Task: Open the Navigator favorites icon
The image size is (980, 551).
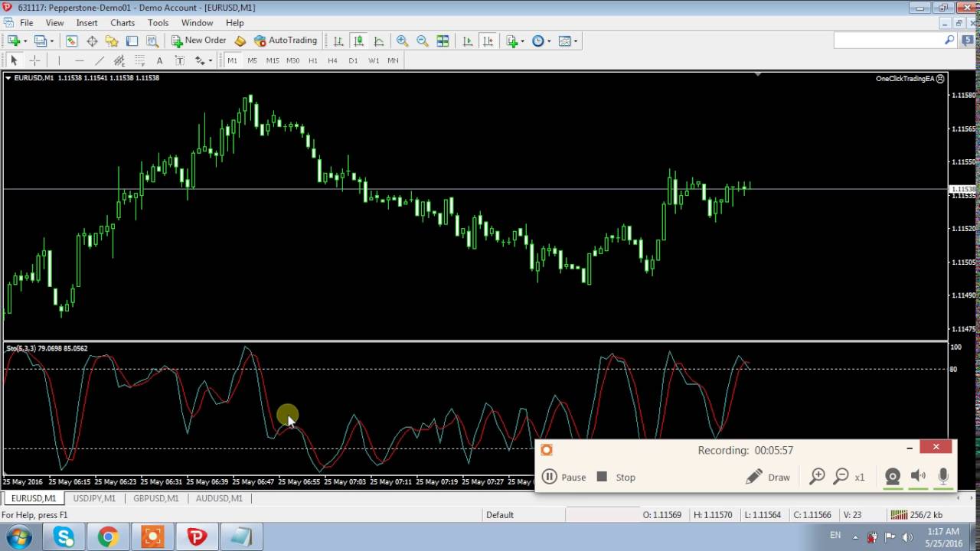Action: (112, 41)
